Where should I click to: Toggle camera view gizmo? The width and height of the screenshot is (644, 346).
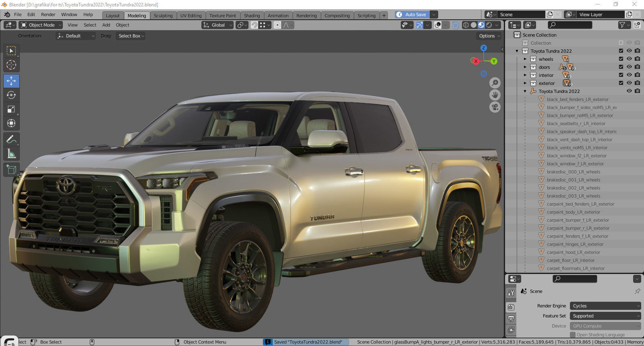495,107
